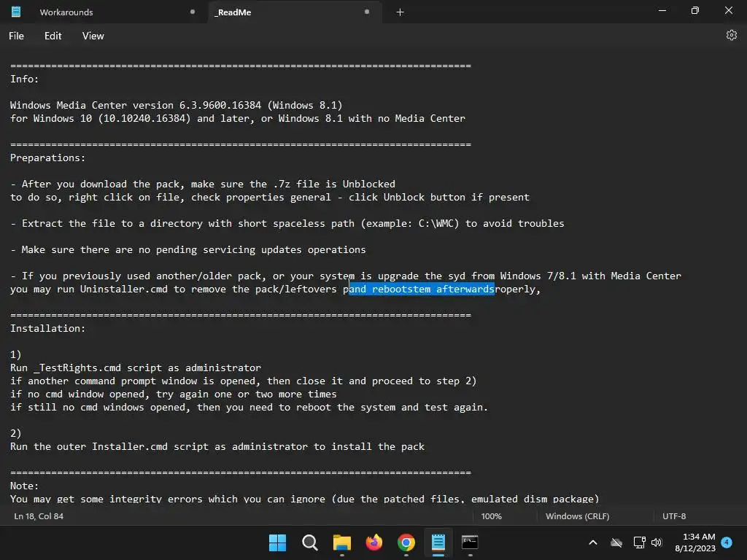This screenshot has width=747, height=560.
Task: Open network display tray icon
Action: click(639, 542)
